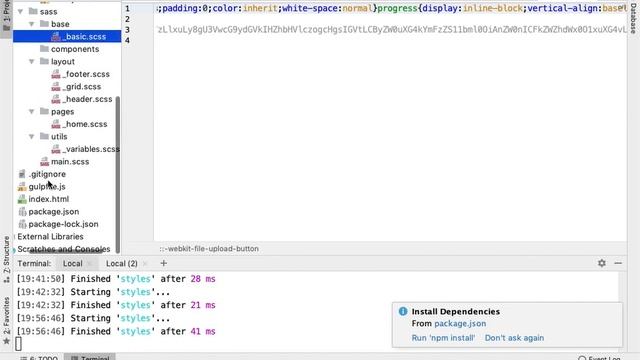640x360 pixels.
Task: Click the package.json file icon
Action: [22, 212]
